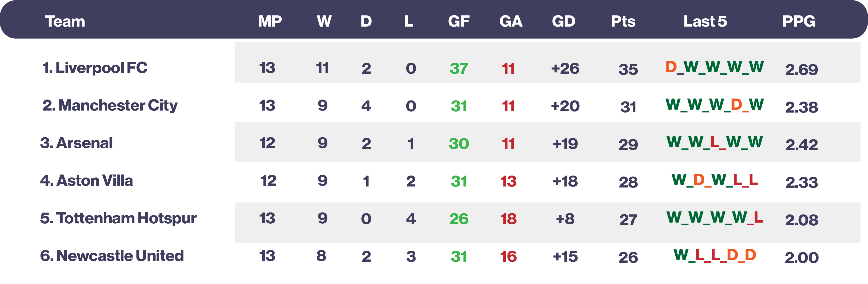The height and width of the screenshot is (284, 868).
Task: Open Tottenham Hotspur team entry
Action: (118, 218)
